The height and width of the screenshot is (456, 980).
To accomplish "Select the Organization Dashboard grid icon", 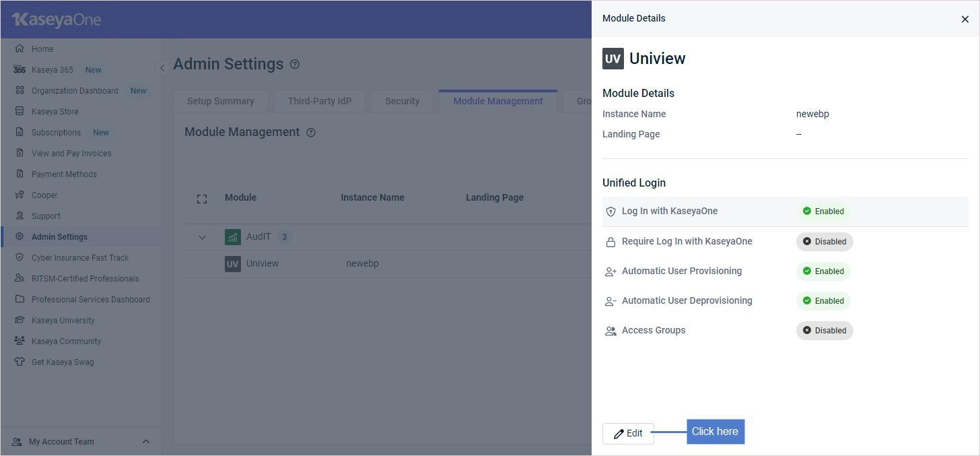I will (20, 90).
